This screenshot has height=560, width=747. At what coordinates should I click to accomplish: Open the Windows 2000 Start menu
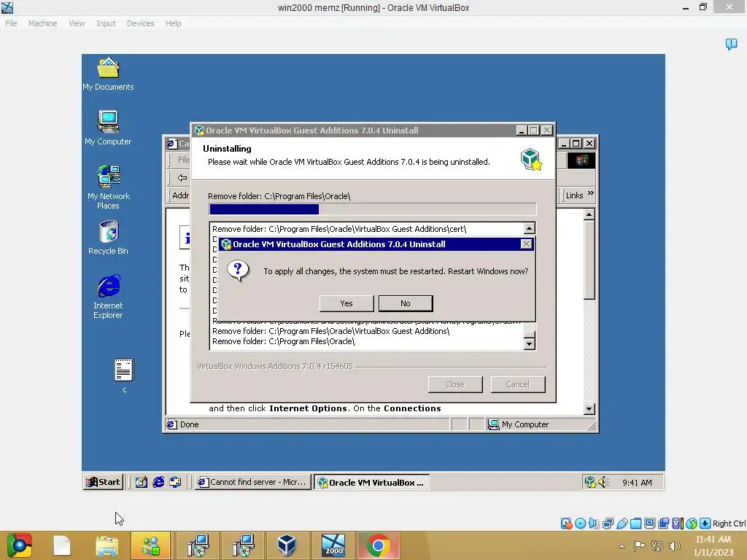coord(103,482)
